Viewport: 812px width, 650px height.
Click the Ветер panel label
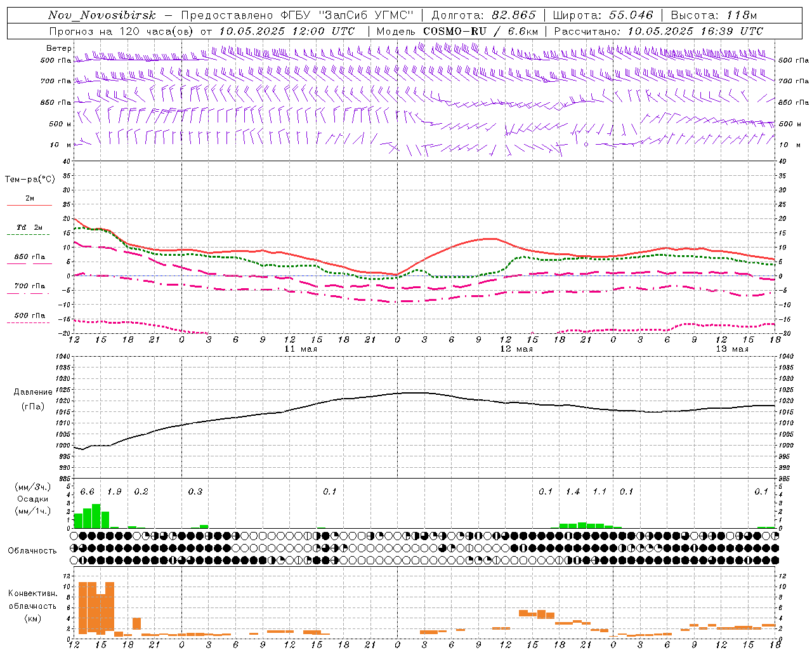click(x=58, y=48)
